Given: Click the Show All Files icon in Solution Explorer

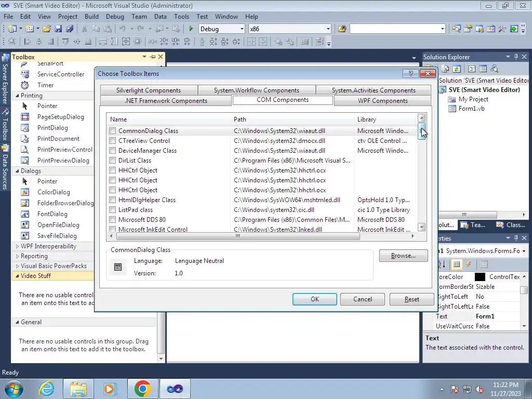Looking at the screenshot, I should [x=445, y=69].
